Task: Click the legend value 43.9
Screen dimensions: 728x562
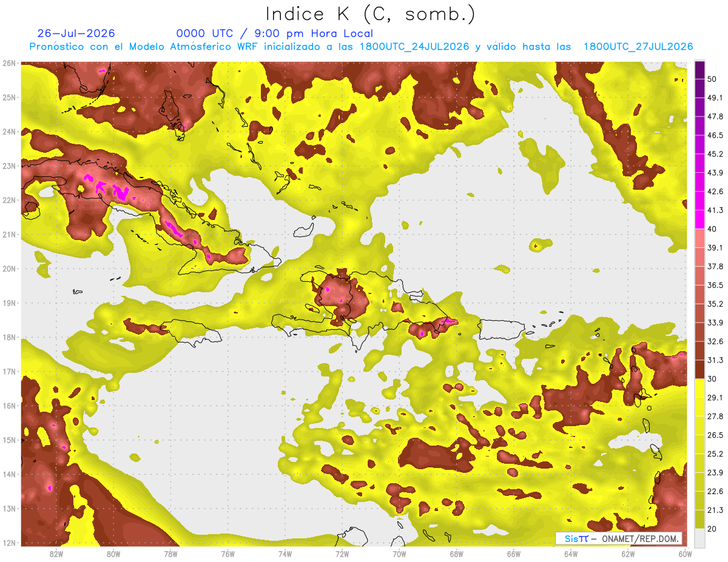Action: tap(715, 173)
